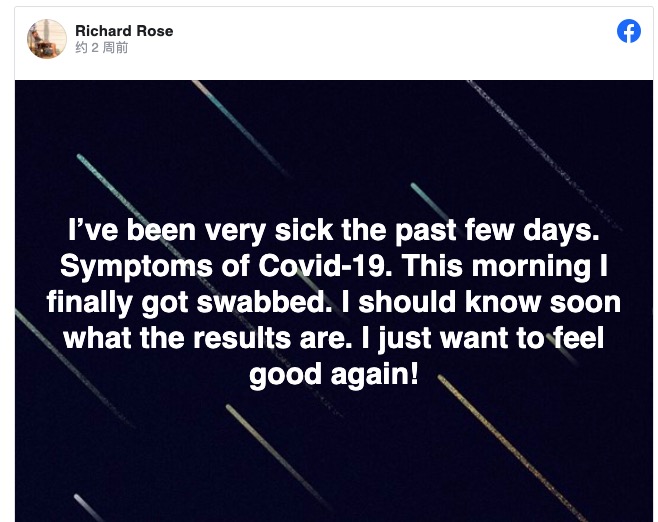This screenshot has width=658, height=522.
Task: Click the word "finally" in the post
Action: click(89, 303)
